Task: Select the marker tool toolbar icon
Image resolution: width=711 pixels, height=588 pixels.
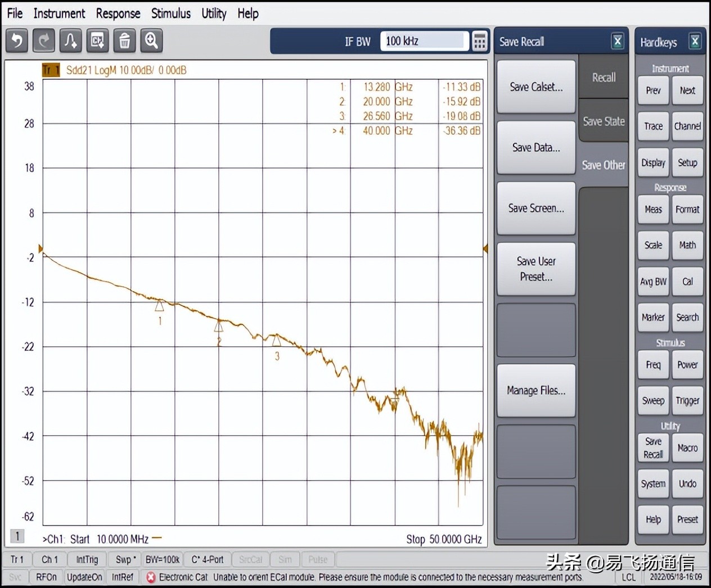Action: 70,41
